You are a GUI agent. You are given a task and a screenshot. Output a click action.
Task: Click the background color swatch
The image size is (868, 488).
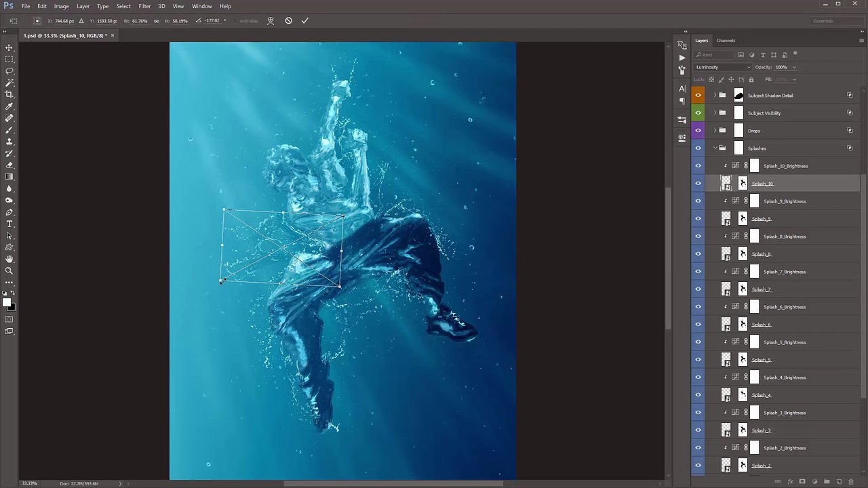click(x=12, y=308)
